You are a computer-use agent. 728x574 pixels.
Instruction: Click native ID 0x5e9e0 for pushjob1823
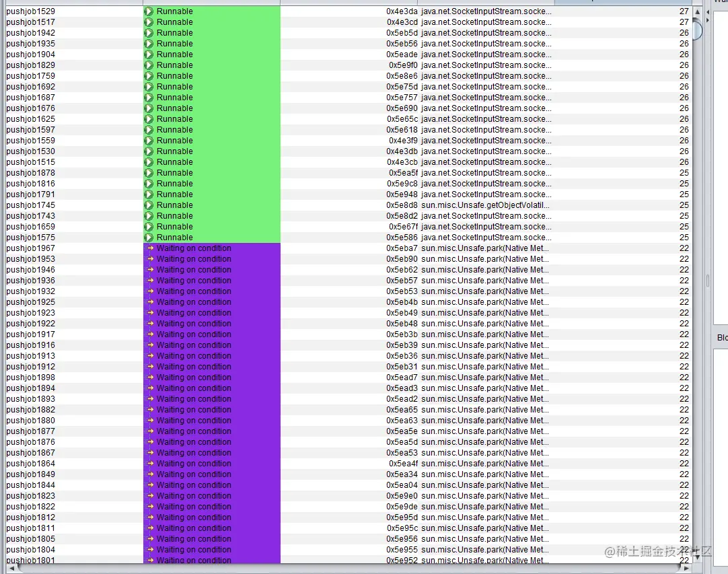point(402,495)
